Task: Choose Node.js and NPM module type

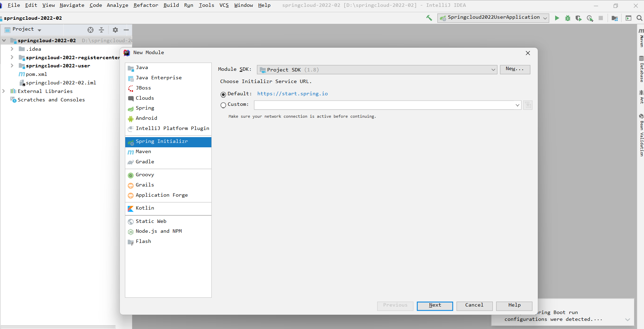Action: click(168, 231)
